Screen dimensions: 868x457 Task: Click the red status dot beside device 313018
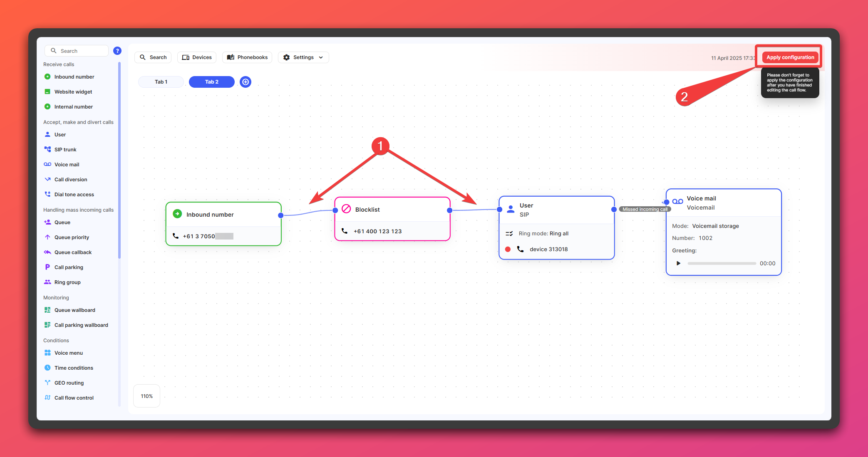click(508, 249)
